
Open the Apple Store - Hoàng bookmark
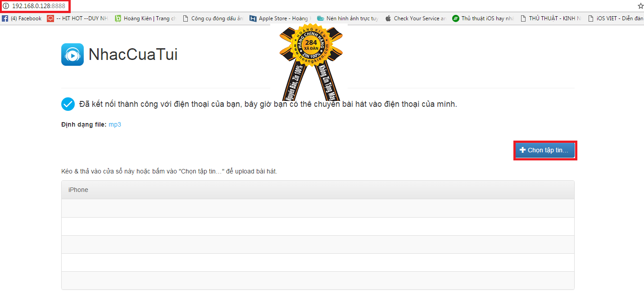[x=280, y=18]
